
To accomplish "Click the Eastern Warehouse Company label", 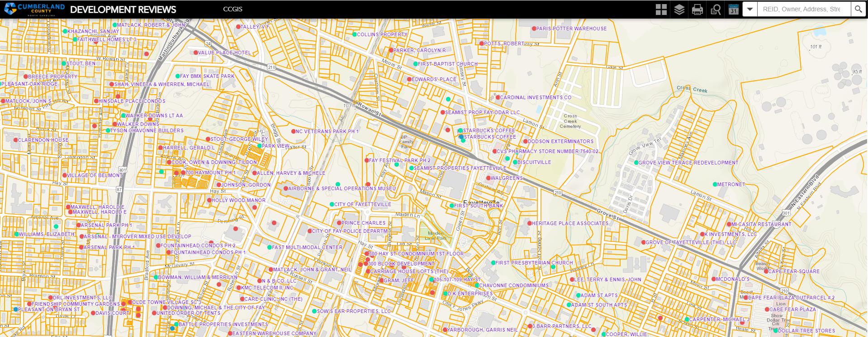I will [274, 333].
